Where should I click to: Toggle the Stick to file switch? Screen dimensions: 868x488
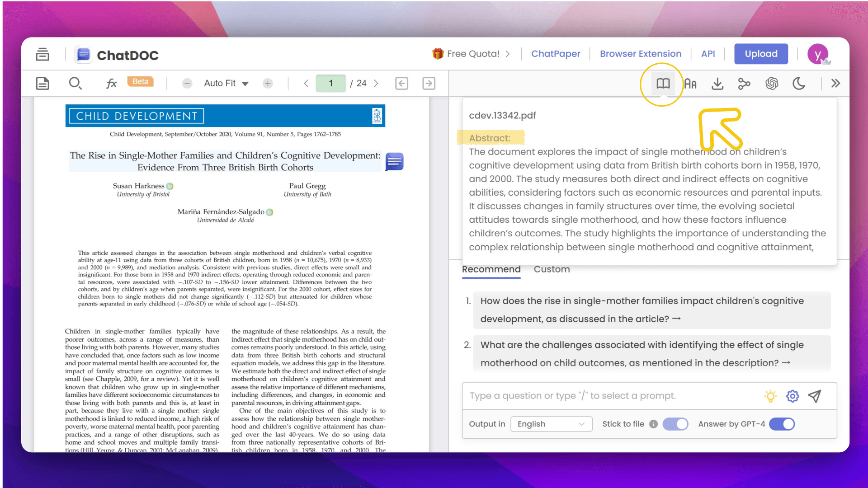675,424
